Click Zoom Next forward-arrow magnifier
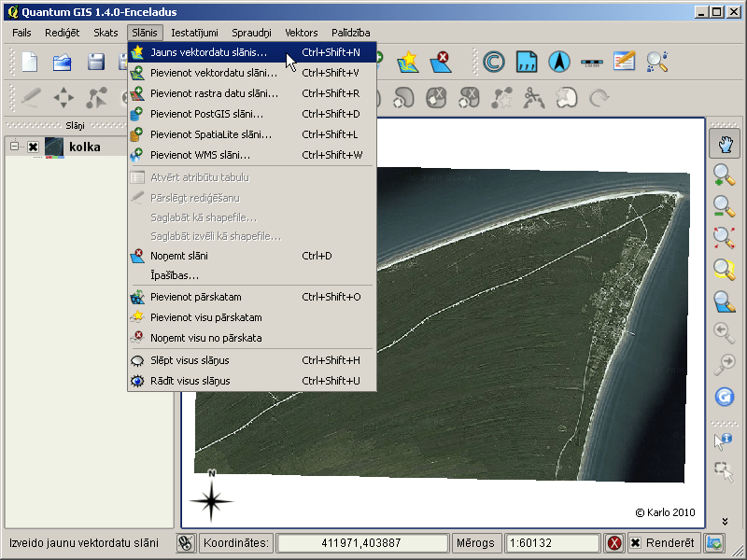The height and width of the screenshot is (560, 747). click(x=725, y=364)
